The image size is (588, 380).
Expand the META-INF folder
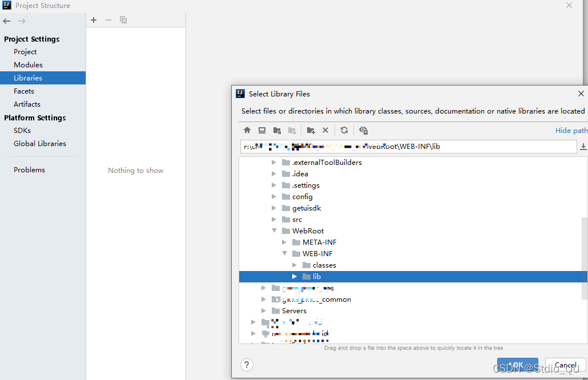click(x=284, y=242)
